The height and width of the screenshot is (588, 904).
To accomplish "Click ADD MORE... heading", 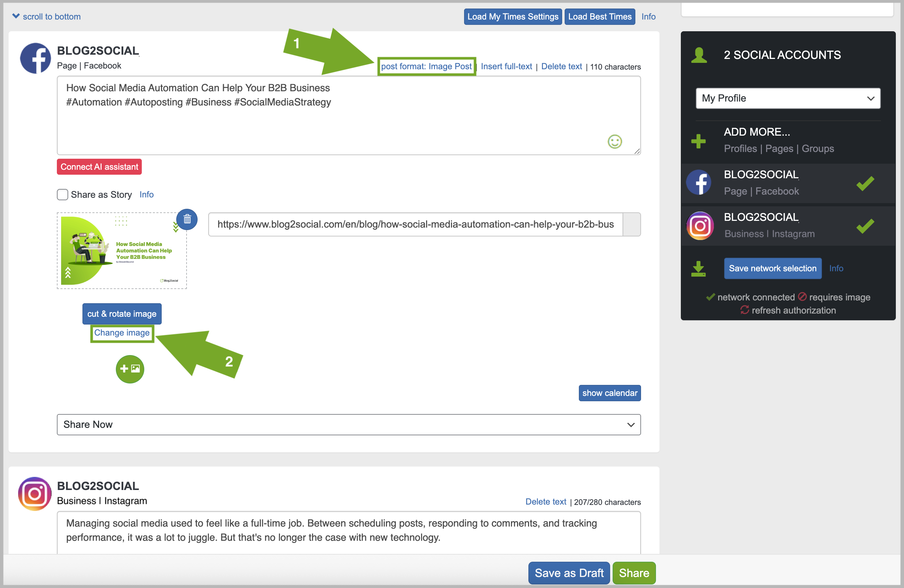I will (757, 132).
